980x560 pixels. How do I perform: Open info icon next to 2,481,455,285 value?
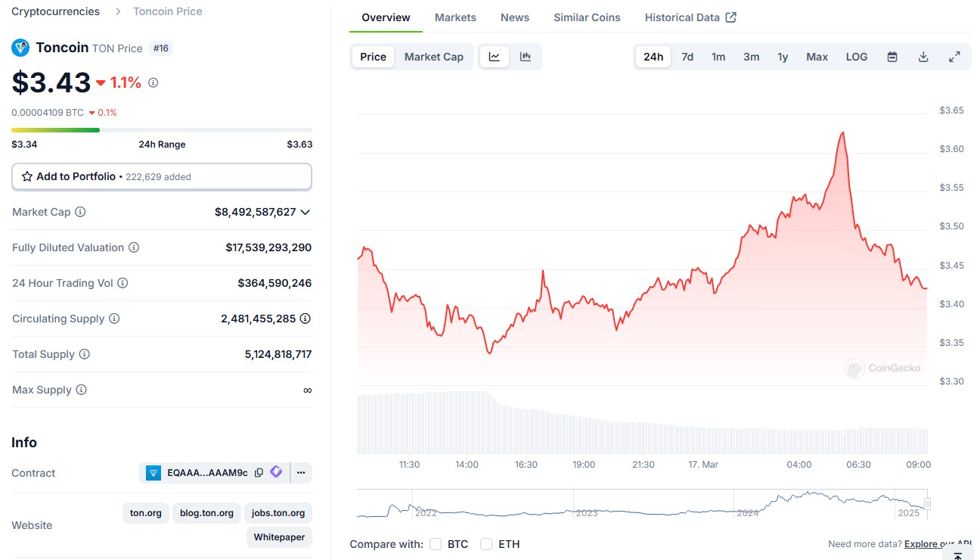click(x=305, y=319)
